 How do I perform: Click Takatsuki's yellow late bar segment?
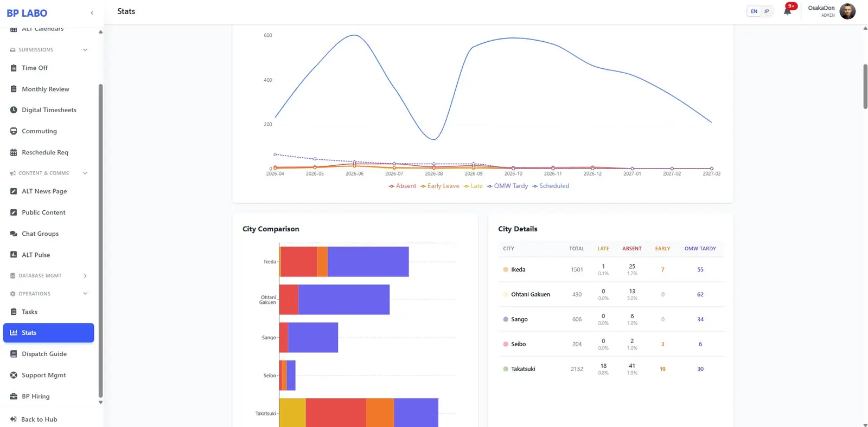[293, 412]
